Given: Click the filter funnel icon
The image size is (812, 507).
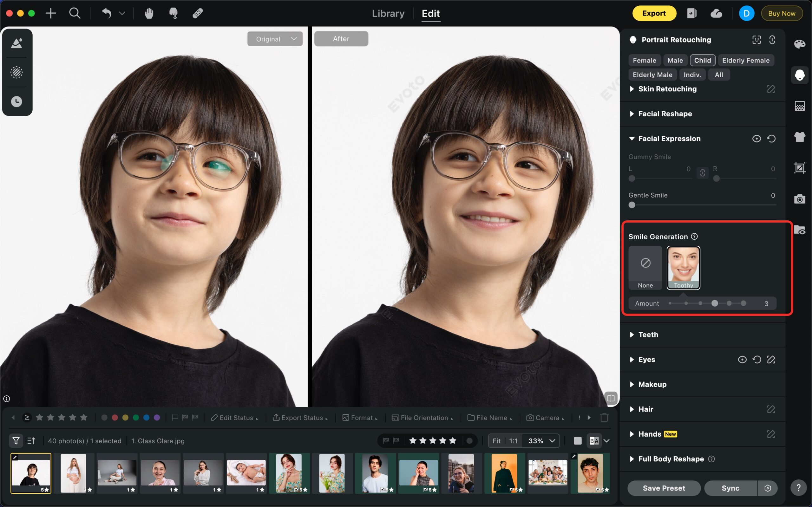Looking at the screenshot, I should point(16,441).
